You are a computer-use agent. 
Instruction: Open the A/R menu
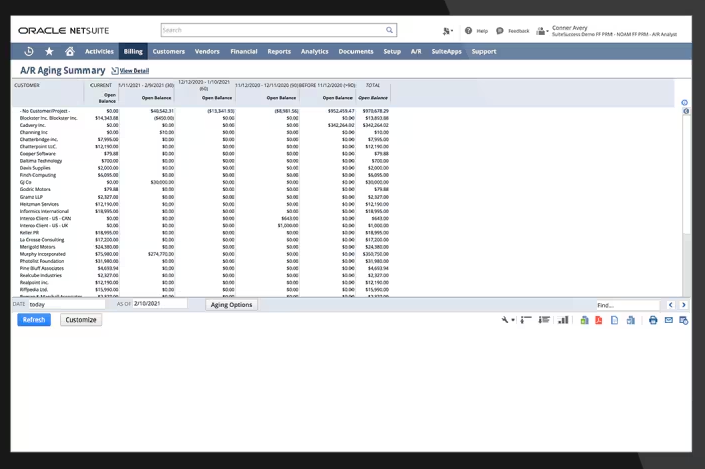pyautogui.click(x=416, y=51)
